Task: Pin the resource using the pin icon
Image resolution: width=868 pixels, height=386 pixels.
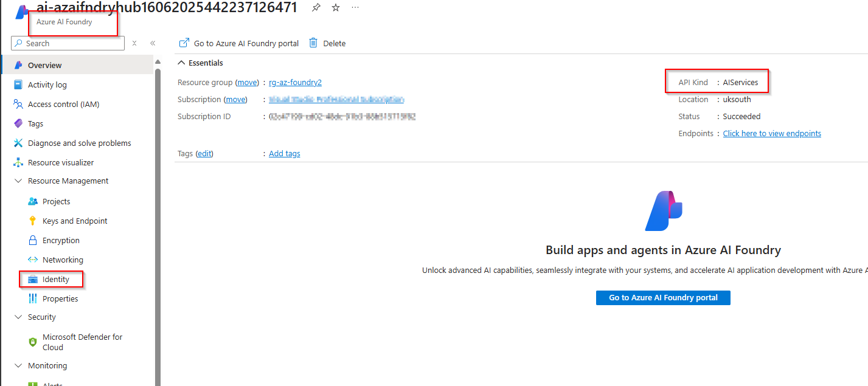Action: pyautogui.click(x=316, y=7)
